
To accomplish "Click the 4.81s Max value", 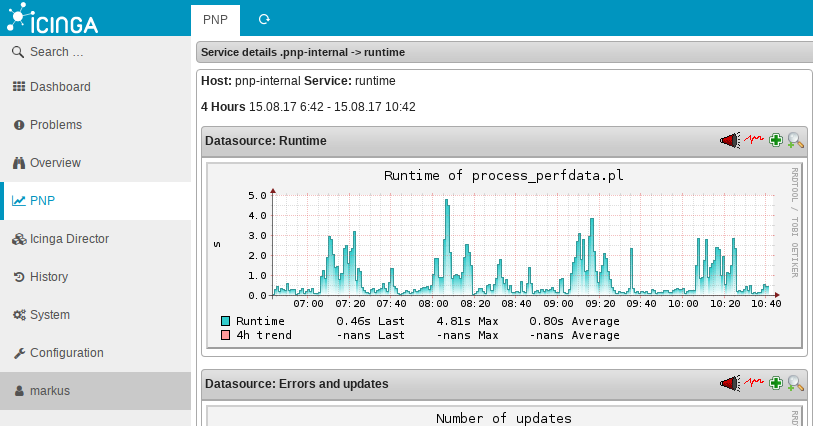I will pyautogui.click(x=467, y=321).
